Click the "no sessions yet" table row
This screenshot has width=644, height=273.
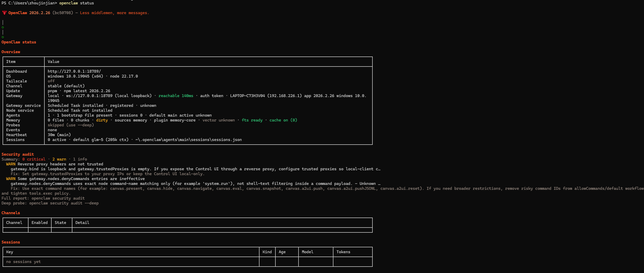pos(23,262)
